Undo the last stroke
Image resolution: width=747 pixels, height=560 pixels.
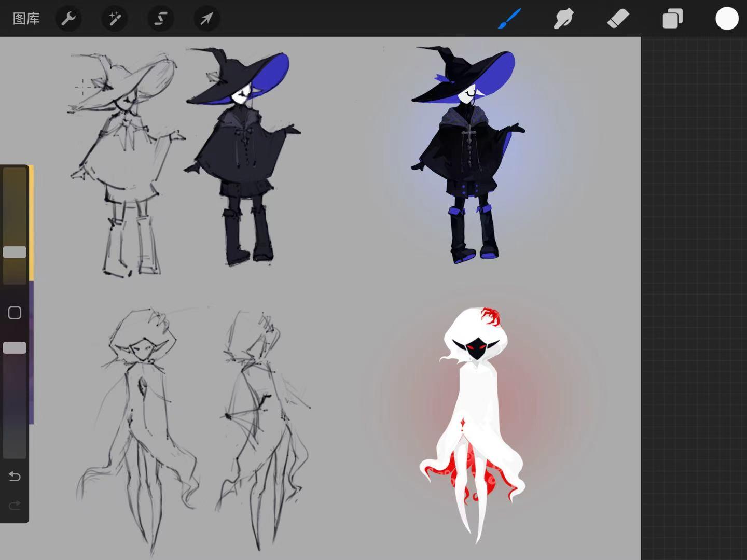pyautogui.click(x=15, y=476)
